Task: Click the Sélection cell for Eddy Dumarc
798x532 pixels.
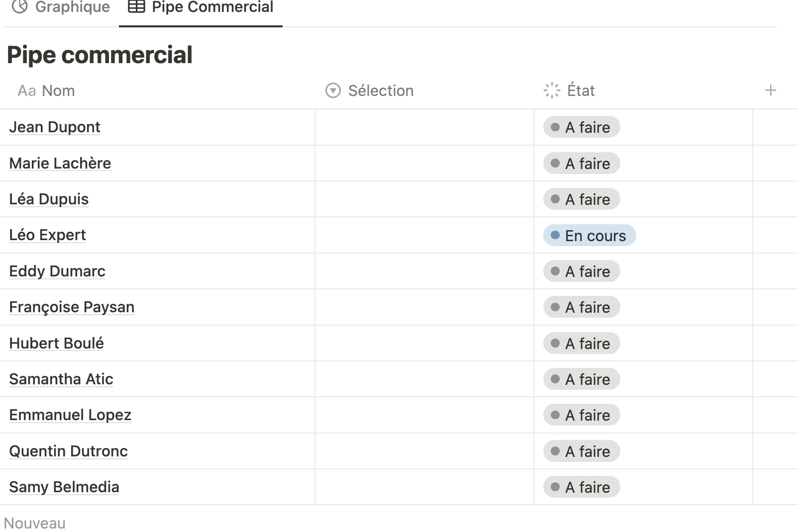Action: [x=424, y=271]
